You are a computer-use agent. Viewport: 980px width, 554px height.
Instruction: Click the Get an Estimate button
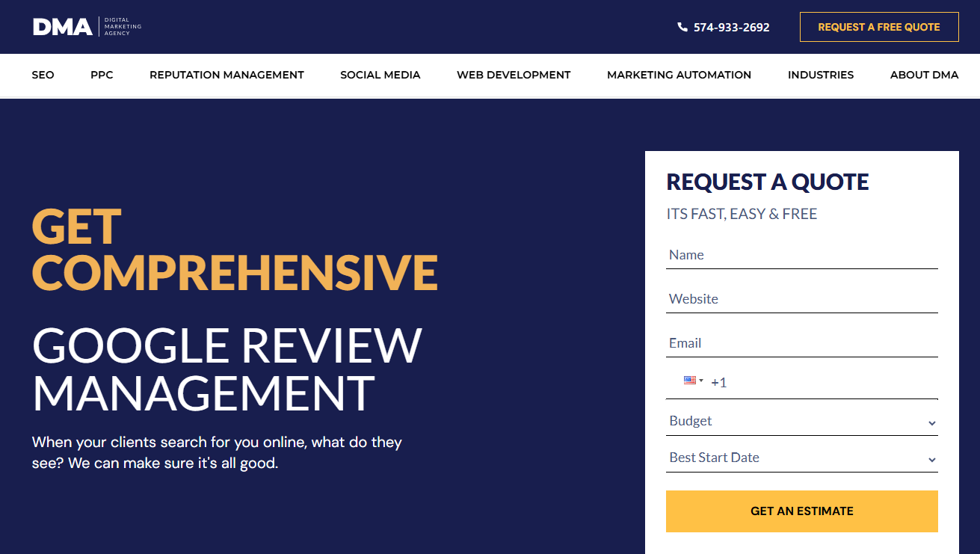pos(801,511)
